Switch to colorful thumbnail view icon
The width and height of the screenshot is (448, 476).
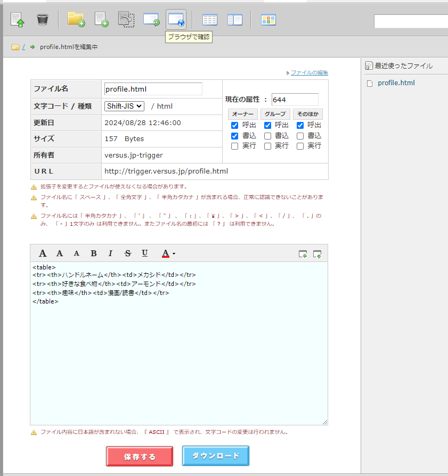pos(268,20)
